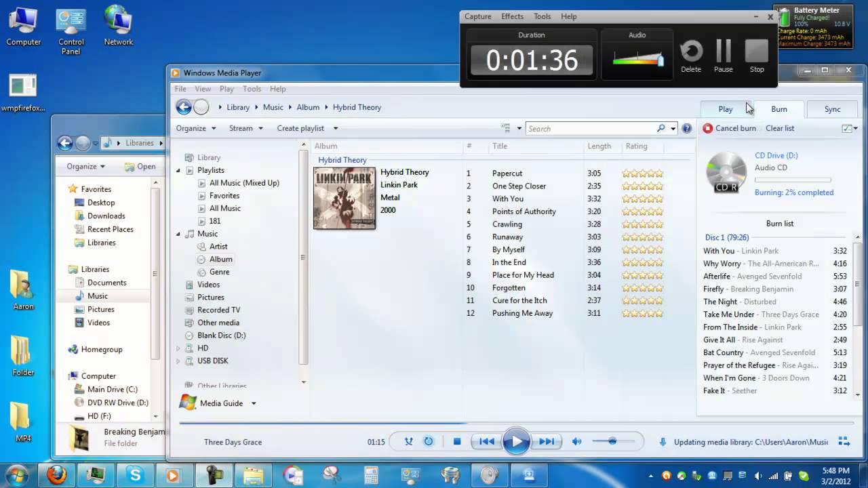
Task: Select Blank Disc (D:) in the tree
Action: 221,335
